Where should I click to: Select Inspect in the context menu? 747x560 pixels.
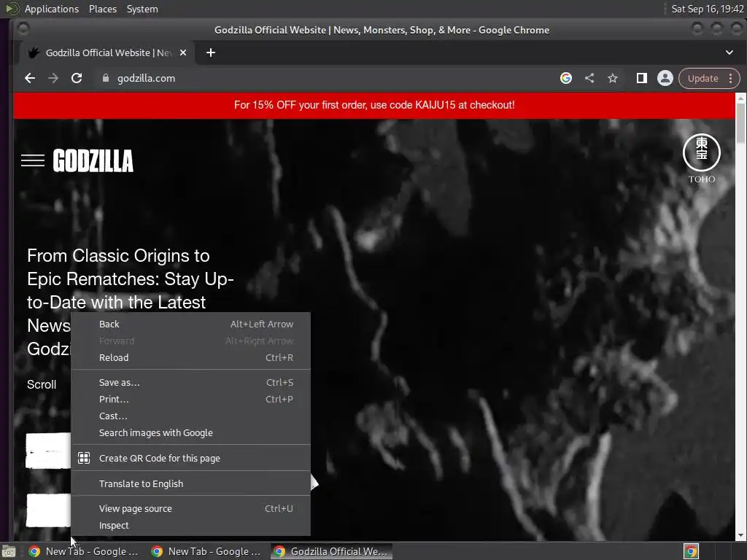190,525
